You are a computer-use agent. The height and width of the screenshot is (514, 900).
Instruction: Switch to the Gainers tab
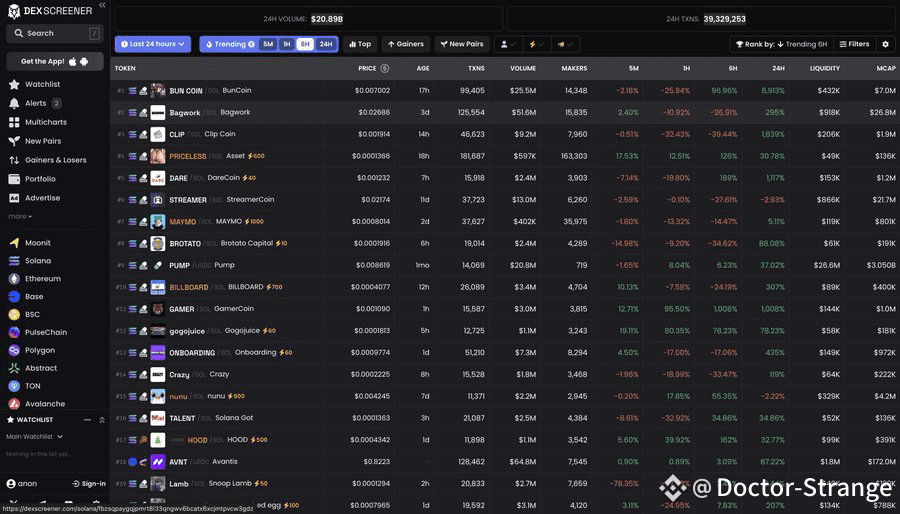(406, 44)
